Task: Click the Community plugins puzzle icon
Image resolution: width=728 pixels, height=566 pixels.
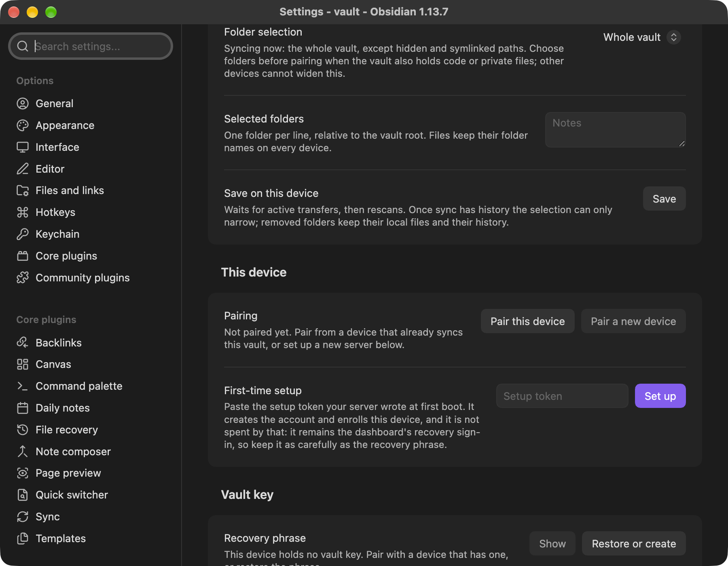Action: click(x=23, y=278)
